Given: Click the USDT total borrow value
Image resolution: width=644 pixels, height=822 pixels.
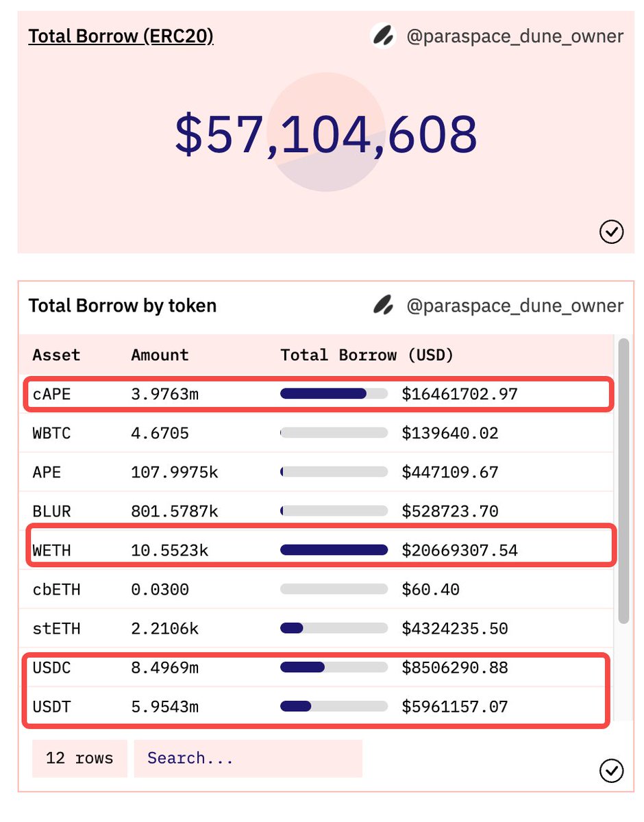Looking at the screenshot, I should tap(455, 706).
